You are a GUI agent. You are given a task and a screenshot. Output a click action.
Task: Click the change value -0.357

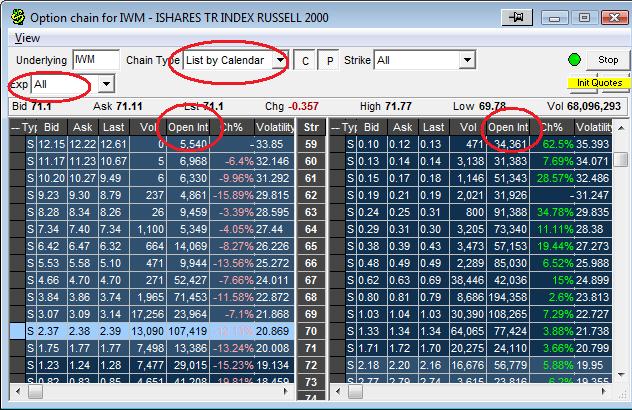click(x=304, y=106)
